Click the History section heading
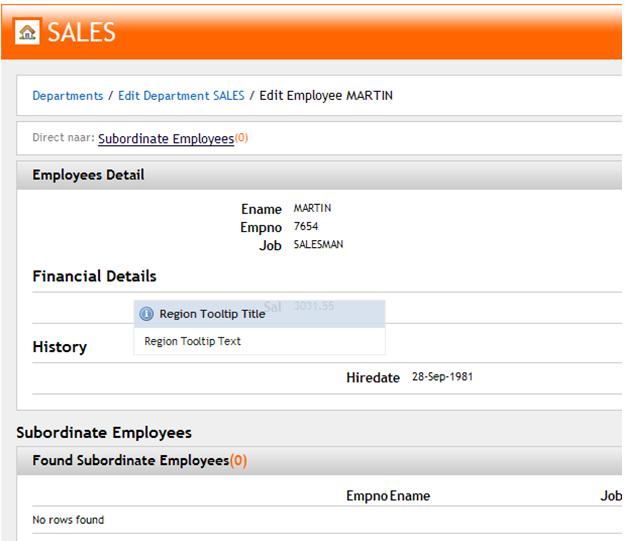 (x=59, y=347)
